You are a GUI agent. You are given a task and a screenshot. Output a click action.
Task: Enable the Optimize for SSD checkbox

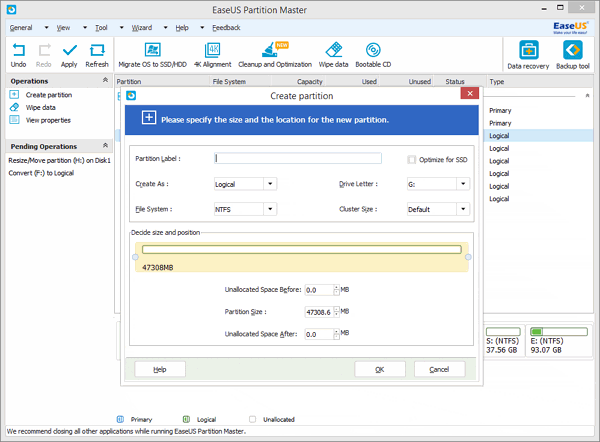411,160
